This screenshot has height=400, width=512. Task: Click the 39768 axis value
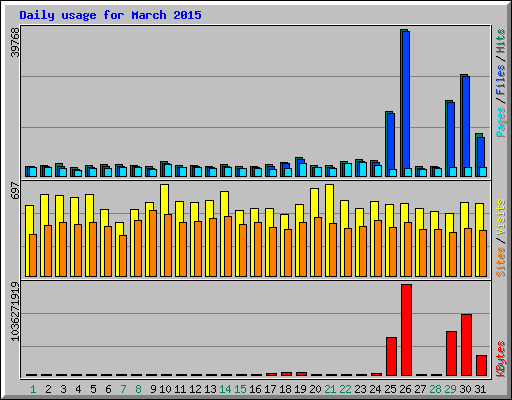[15, 42]
